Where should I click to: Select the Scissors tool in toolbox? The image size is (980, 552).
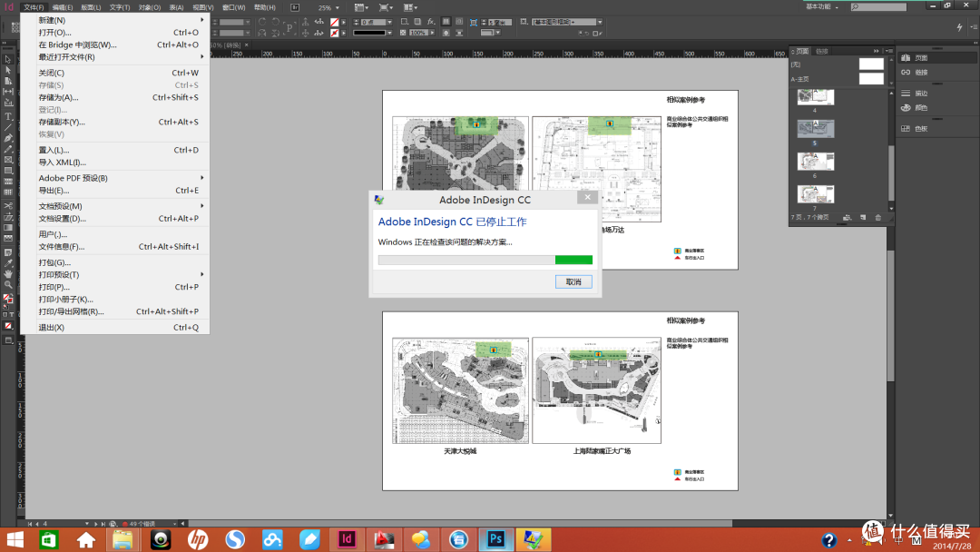[8, 206]
